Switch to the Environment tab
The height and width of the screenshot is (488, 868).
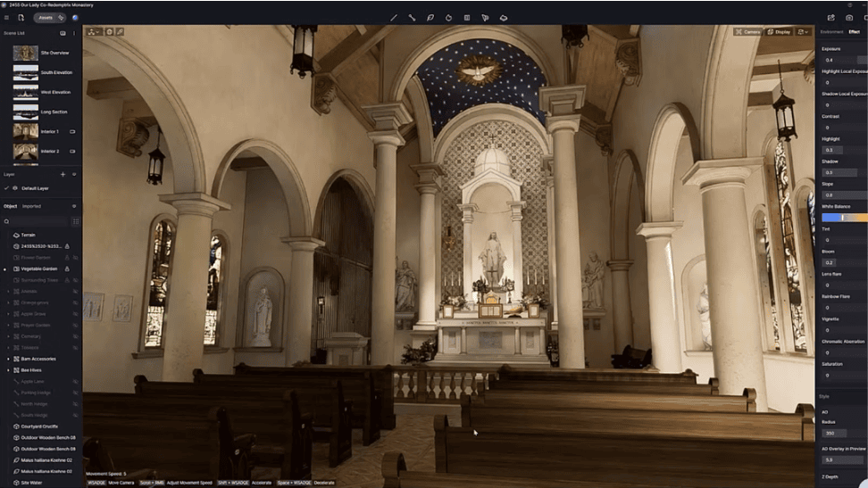(x=831, y=31)
